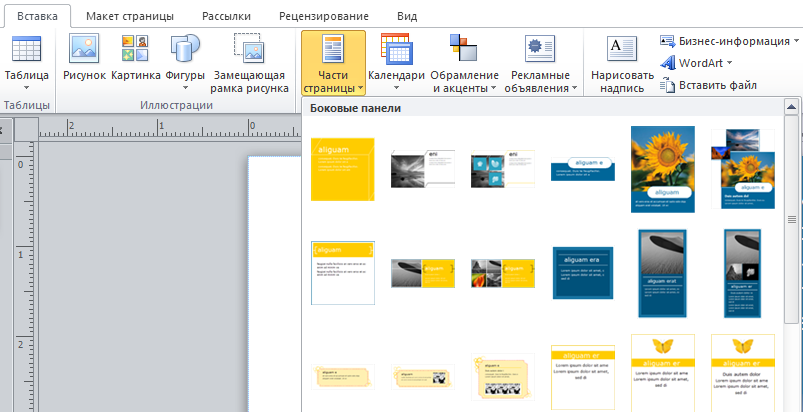Expand the Обрамление и акценты dropdown
Viewport: 803px width, 412px height.
coord(464,81)
